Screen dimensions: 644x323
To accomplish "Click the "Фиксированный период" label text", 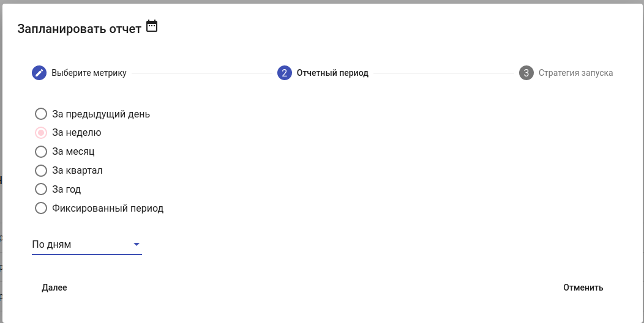I will [108, 208].
